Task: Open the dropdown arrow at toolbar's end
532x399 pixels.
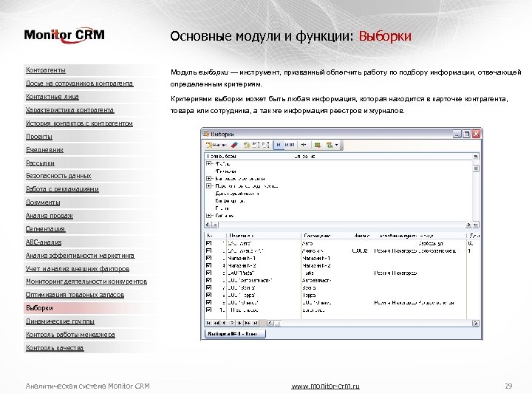Action: [x=336, y=145]
